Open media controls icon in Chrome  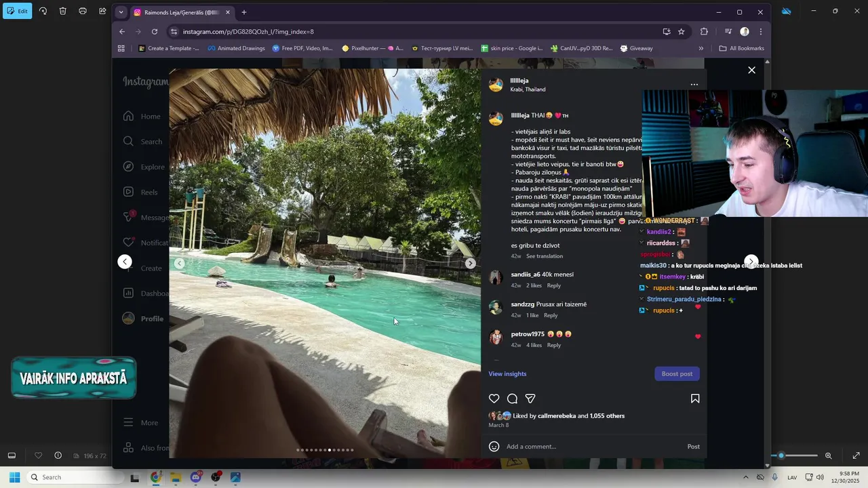pos(728,31)
